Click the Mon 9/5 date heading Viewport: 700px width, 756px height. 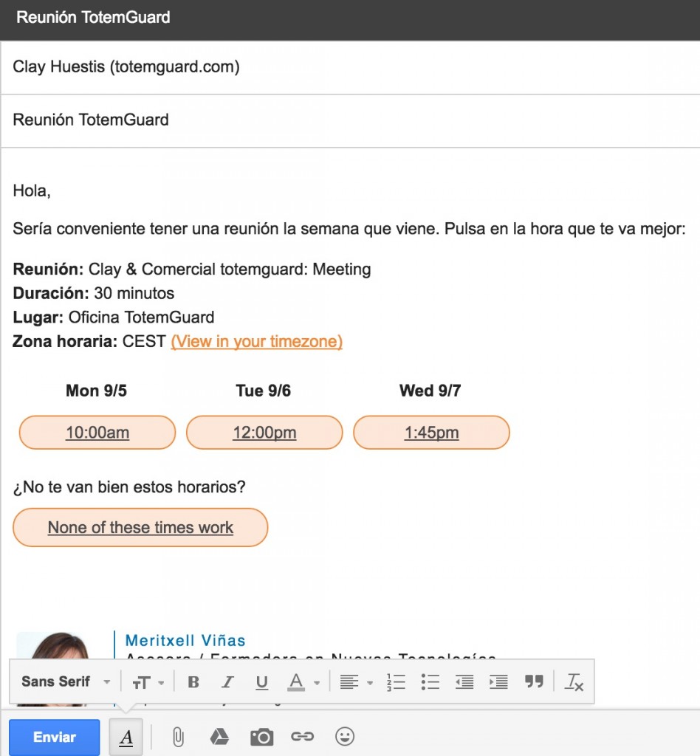tap(97, 391)
